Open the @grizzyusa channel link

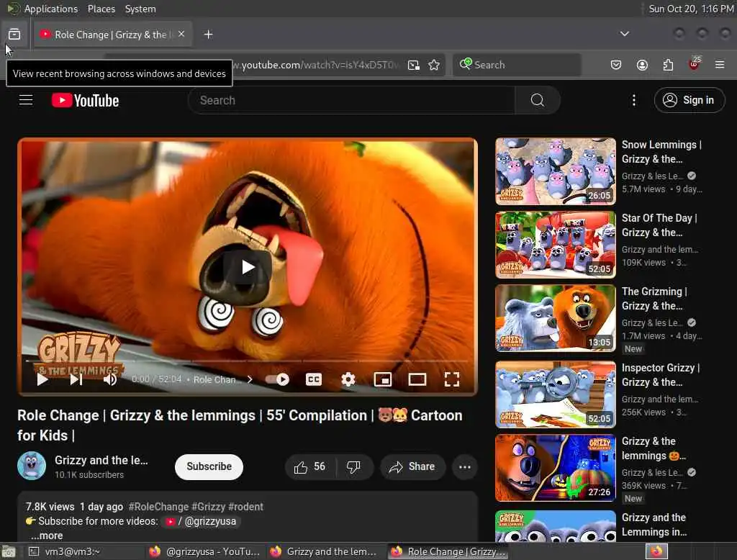tap(201, 521)
